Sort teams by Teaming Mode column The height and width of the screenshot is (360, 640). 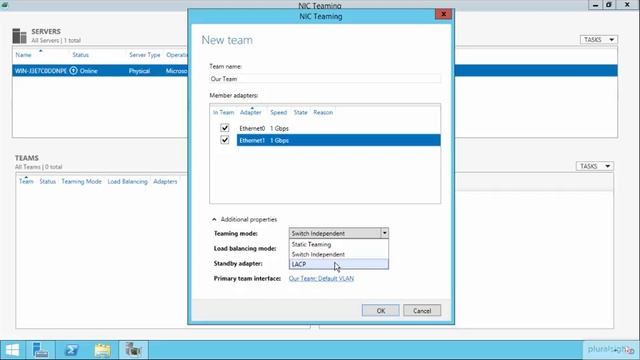tap(81, 181)
